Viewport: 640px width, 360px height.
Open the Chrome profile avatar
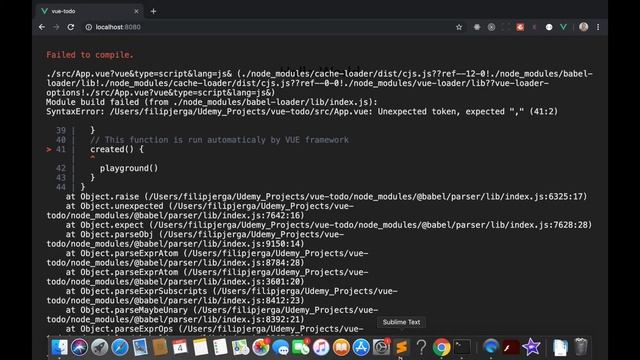584,27
